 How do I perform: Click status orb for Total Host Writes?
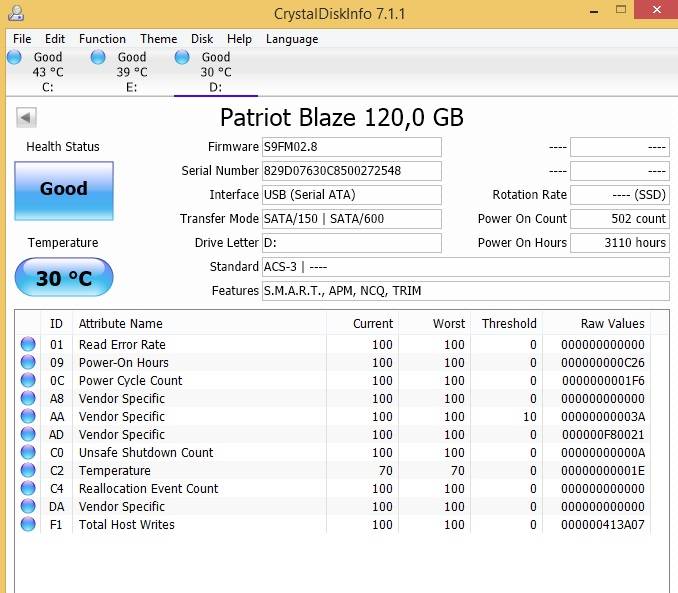click(28, 524)
